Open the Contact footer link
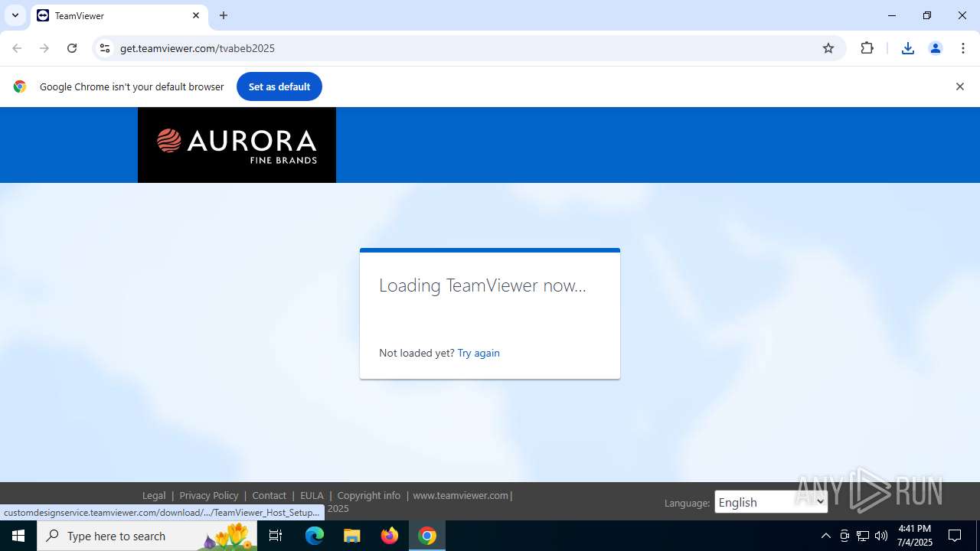980x551 pixels. 269,495
